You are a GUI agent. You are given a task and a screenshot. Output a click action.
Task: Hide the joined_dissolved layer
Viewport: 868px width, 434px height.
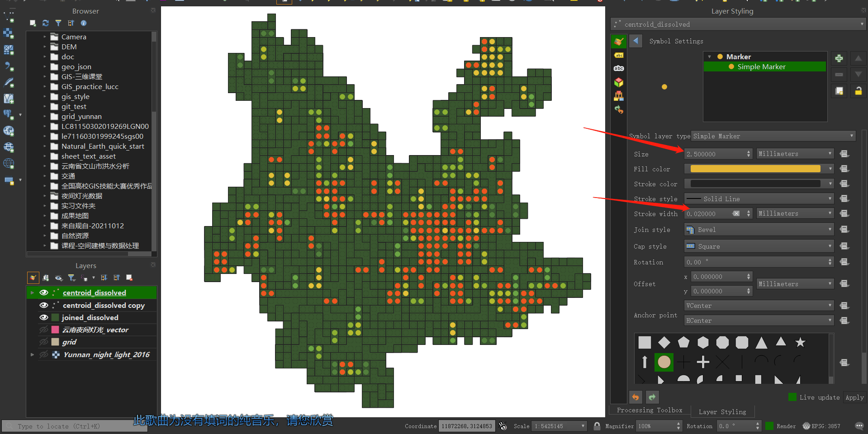[43, 317]
